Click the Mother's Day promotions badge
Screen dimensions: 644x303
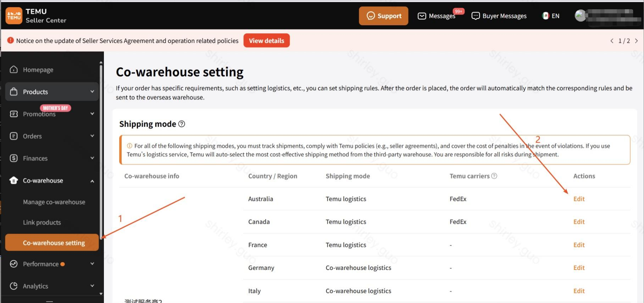(x=55, y=108)
